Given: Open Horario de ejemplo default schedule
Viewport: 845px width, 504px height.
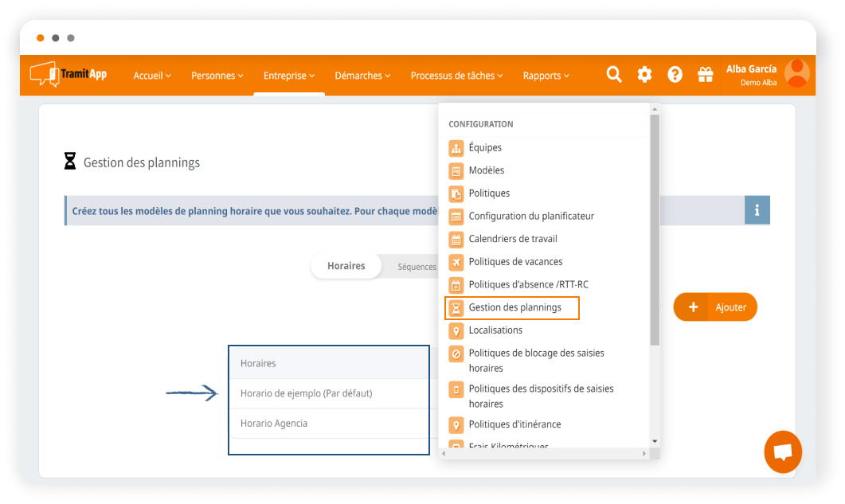Looking at the screenshot, I should point(306,393).
